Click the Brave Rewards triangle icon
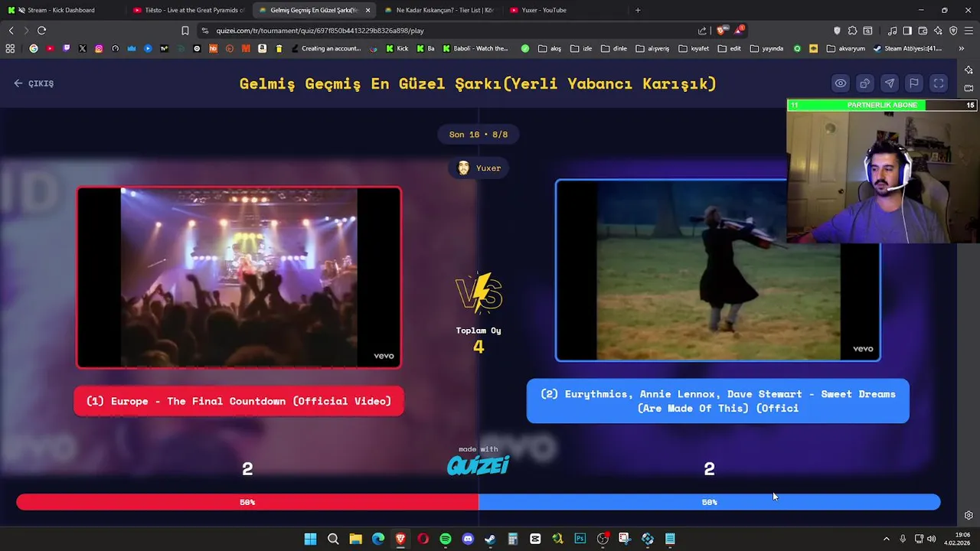 pos(739,31)
